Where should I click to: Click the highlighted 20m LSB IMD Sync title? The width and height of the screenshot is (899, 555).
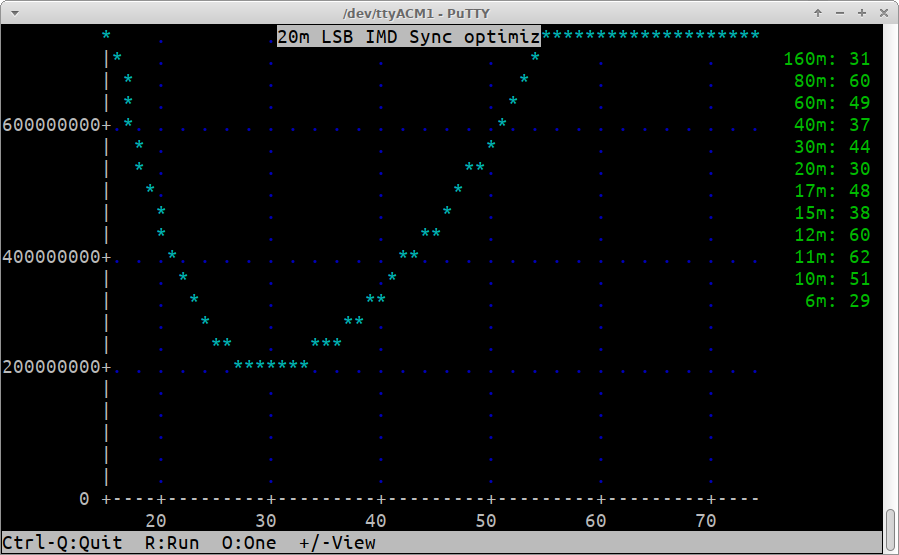click(x=408, y=37)
